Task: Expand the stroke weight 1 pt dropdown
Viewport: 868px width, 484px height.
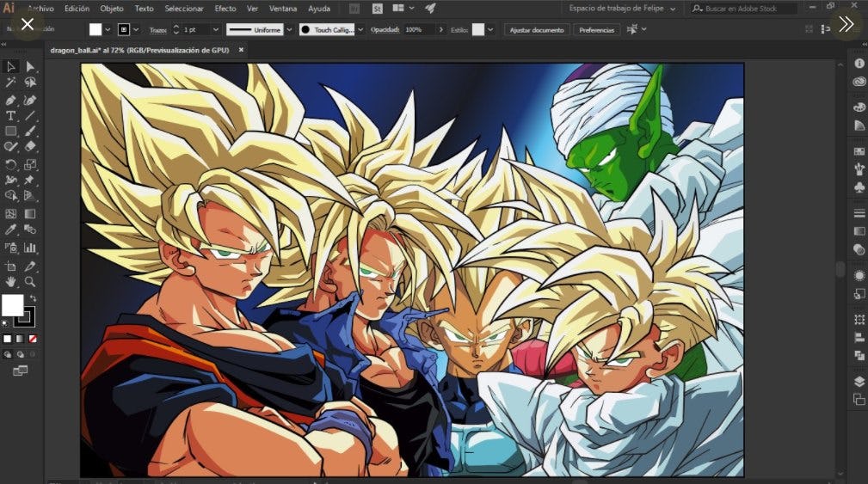Action: [216, 30]
